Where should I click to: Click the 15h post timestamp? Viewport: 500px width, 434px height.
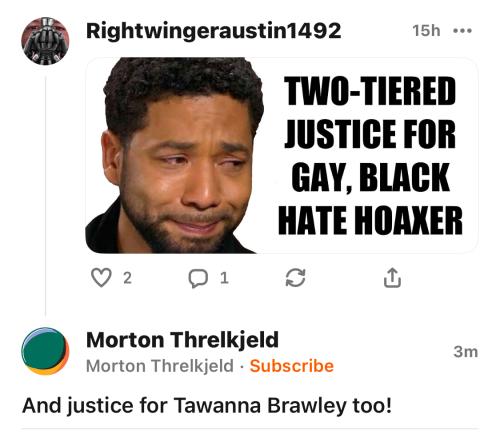[426, 31]
